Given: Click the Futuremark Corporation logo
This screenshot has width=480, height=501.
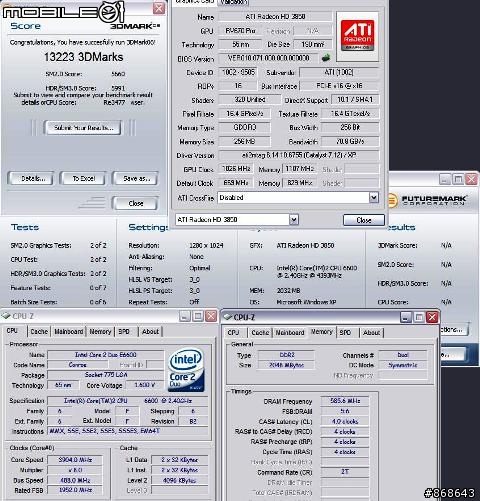Looking at the screenshot, I should coord(427,200).
